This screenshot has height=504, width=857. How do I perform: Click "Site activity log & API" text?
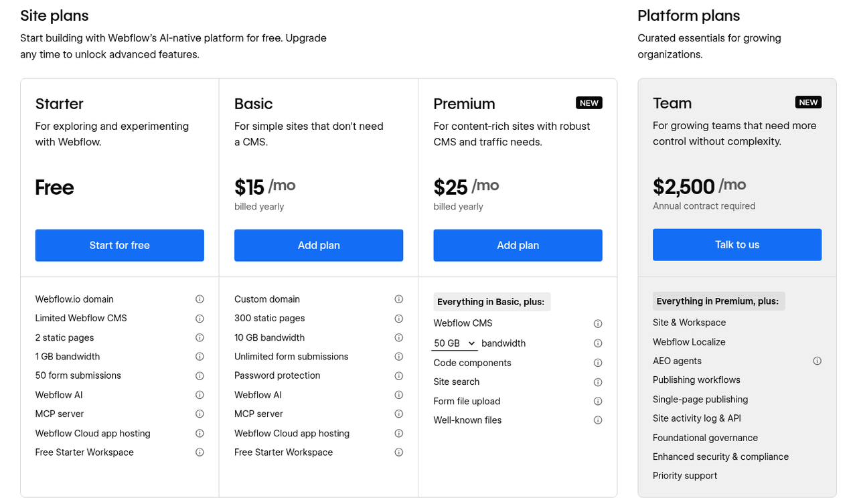(x=697, y=418)
